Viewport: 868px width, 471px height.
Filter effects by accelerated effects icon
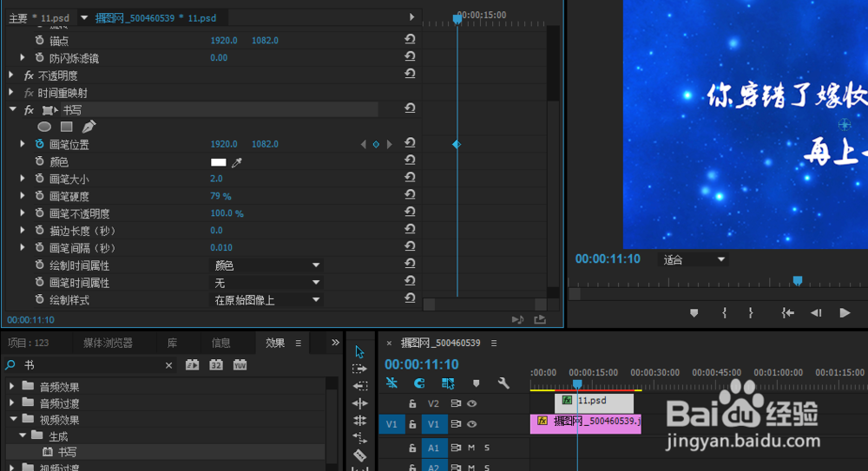[192, 364]
